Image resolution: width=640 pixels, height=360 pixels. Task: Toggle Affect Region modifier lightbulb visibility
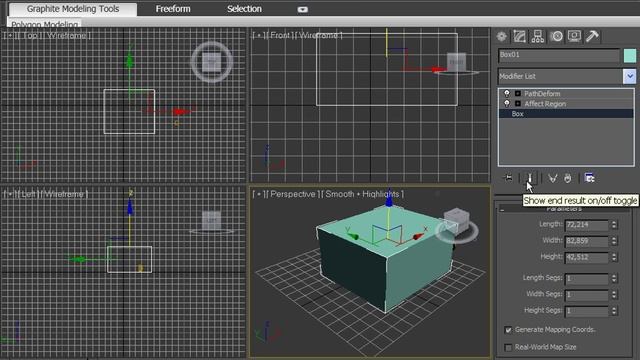[x=507, y=104]
